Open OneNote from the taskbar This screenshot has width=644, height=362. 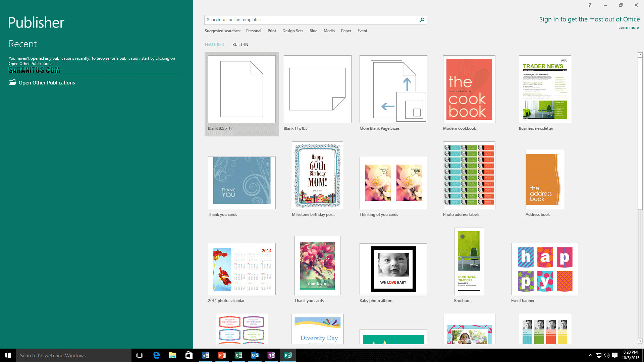coord(271,355)
